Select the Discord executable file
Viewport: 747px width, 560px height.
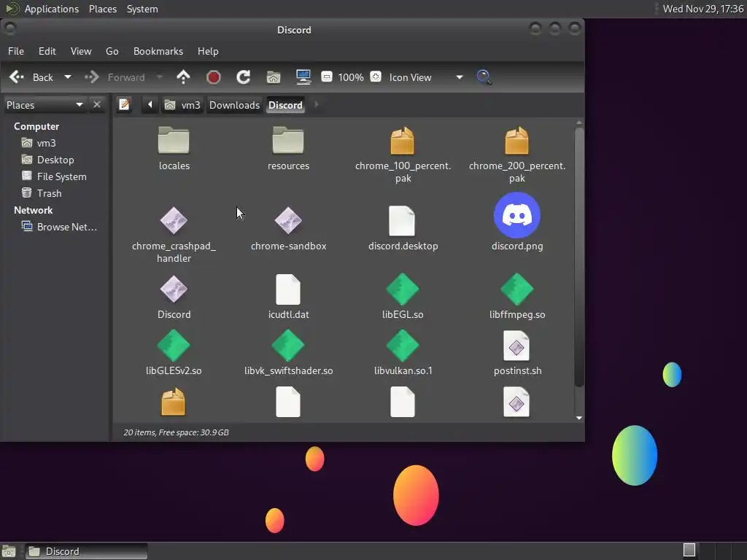point(174,297)
